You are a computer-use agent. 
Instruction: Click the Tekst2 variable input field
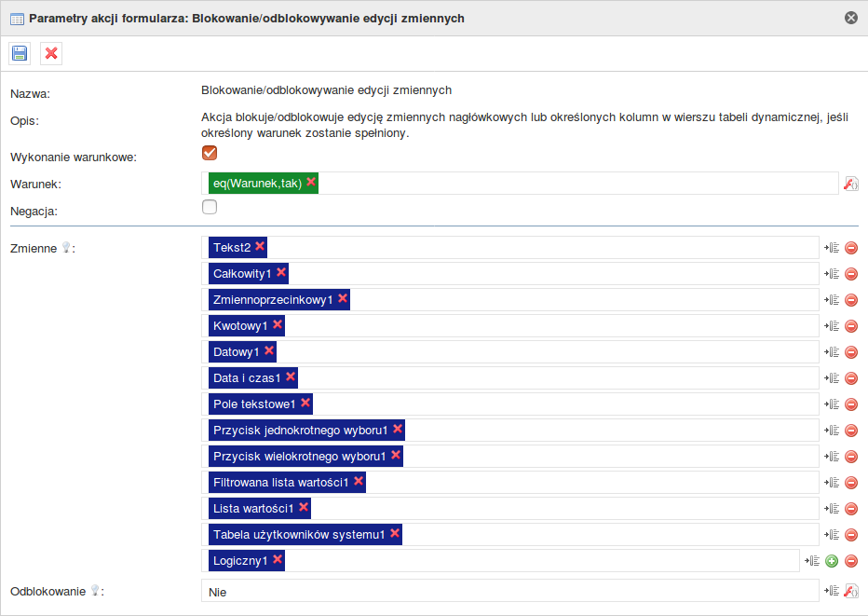(509, 248)
